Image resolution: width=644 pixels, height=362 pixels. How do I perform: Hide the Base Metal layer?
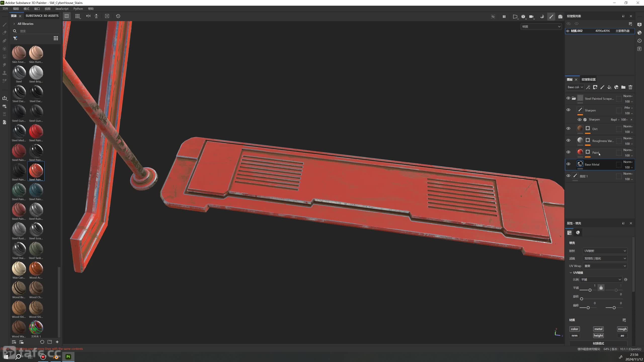568,164
